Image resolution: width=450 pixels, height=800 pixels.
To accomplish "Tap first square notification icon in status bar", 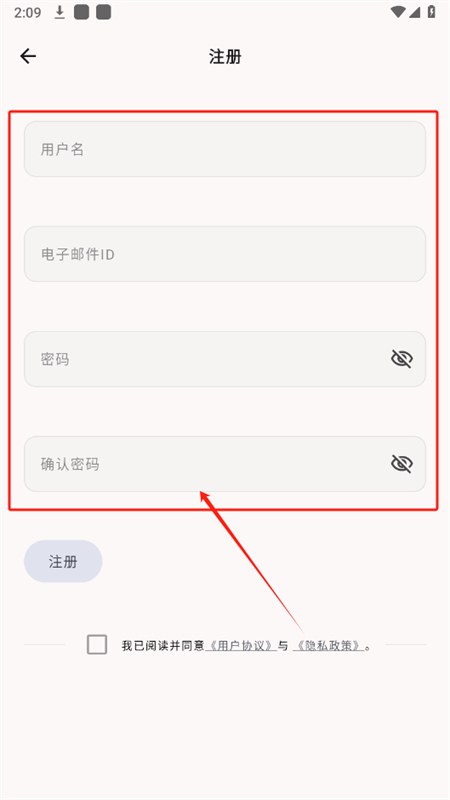I will point(82,13).
